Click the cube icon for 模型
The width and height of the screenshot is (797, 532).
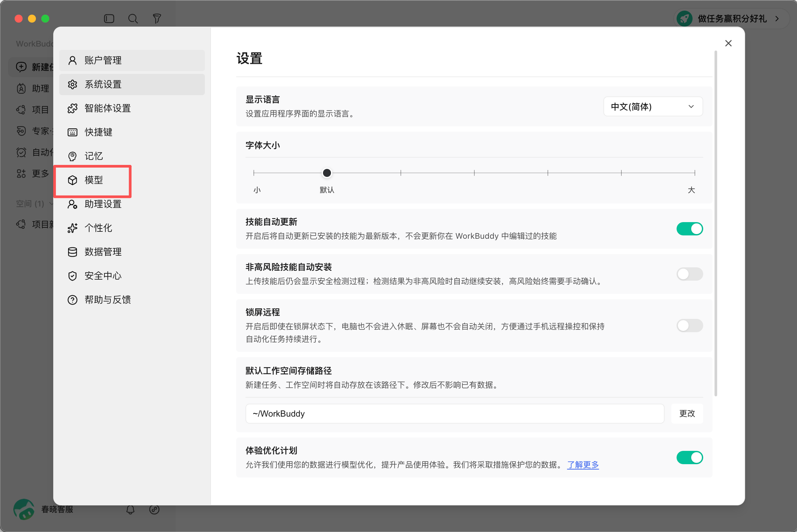click(x=72, y=180)
